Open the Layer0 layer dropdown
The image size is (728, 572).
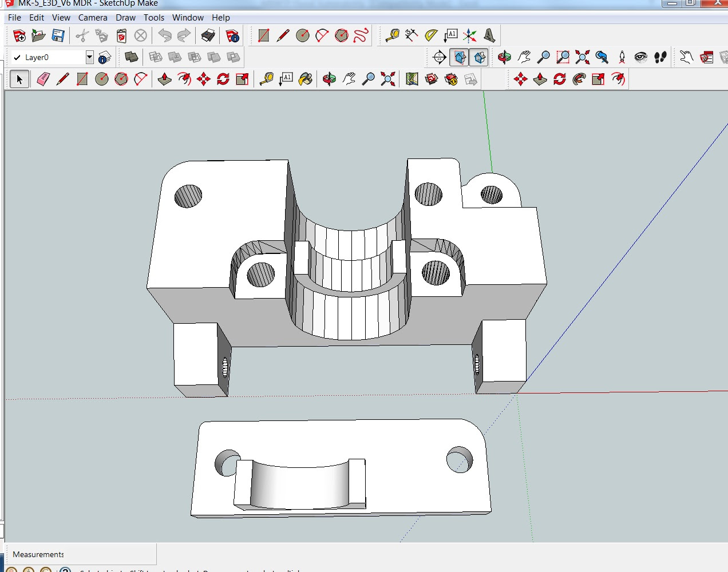[x=89, y=57]
